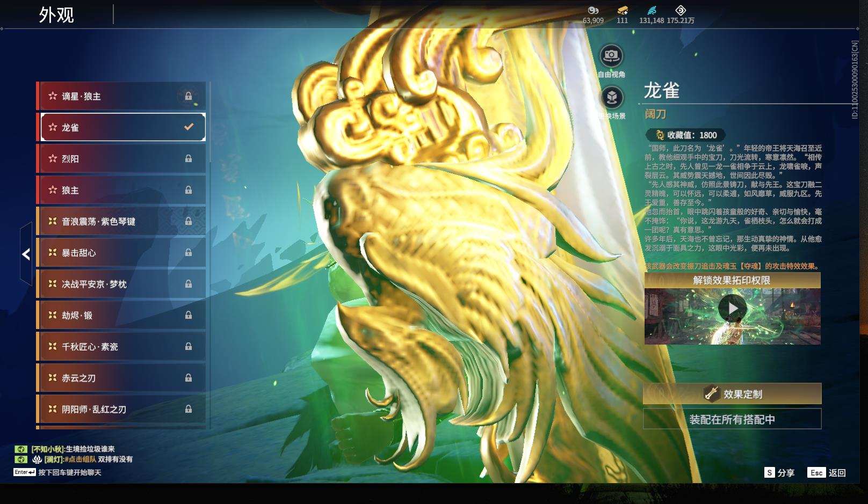The height and width of the screenshot is (504, 868).
Task: Click the #点击组队 link in chat
Action: pyautogui.click(x=81, y=459)
